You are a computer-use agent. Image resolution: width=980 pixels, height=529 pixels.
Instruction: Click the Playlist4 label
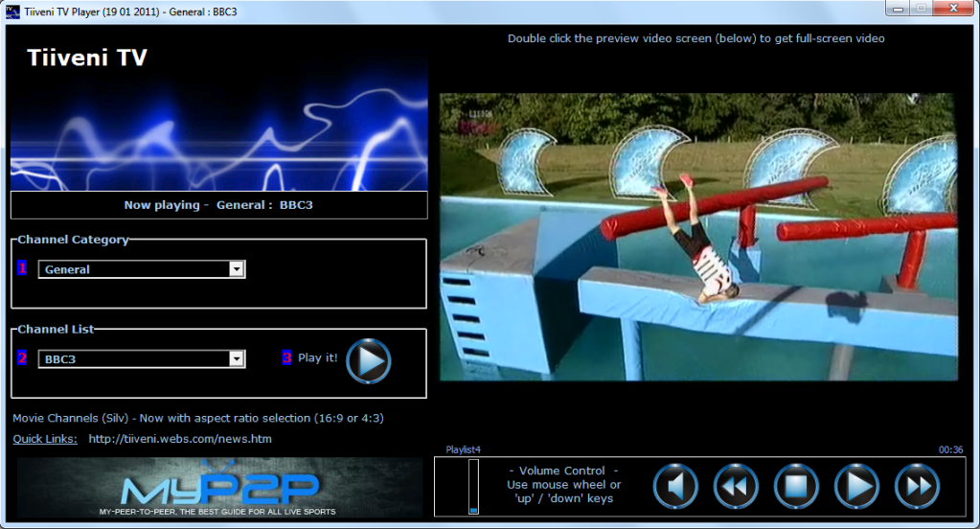coord(463,449)
